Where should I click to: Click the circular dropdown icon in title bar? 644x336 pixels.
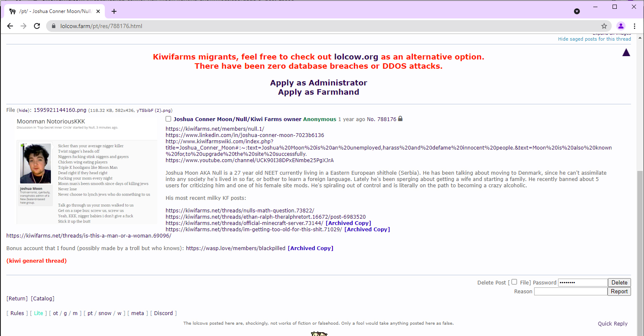click(577, 11)
